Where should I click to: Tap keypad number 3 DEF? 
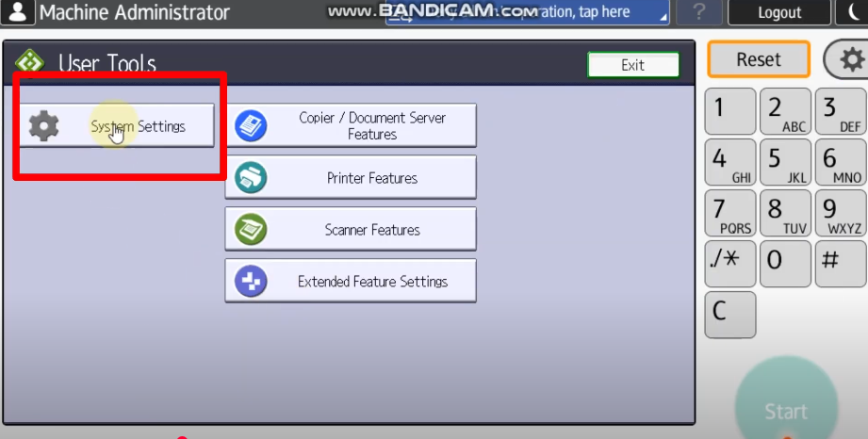(x=842, y=111)
